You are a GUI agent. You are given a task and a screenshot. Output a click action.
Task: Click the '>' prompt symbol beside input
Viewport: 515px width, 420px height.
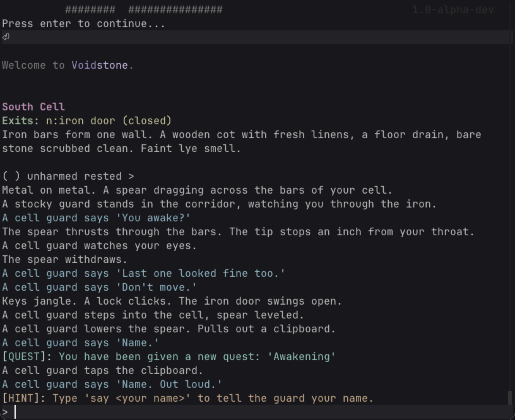click(x=5, y=412)
